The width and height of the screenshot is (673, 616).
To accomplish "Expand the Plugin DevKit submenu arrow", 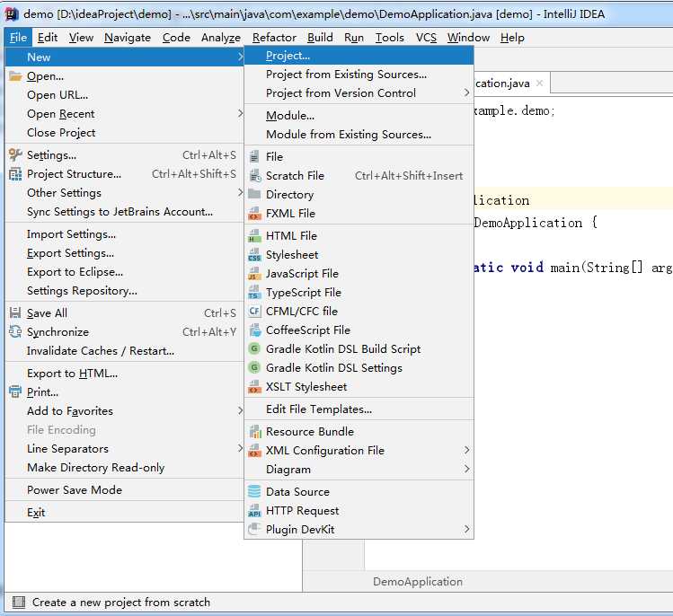I will point(466,529).
